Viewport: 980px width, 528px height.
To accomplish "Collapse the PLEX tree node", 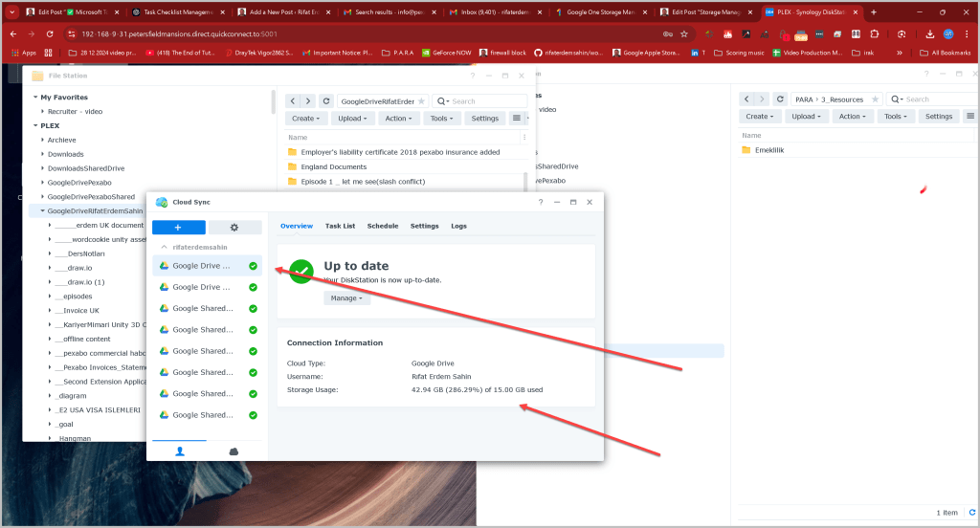I will pyautogui.click(x=35, y=125).
